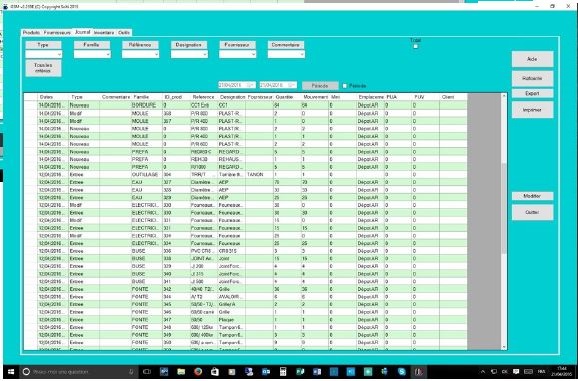
Task: Click the table scrollbar down arrow
Action: coord(504,347)
